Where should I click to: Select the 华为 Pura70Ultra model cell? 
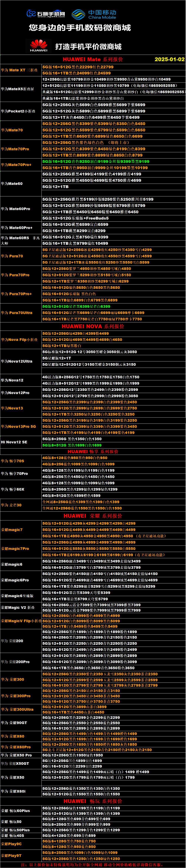coord(21,313)
